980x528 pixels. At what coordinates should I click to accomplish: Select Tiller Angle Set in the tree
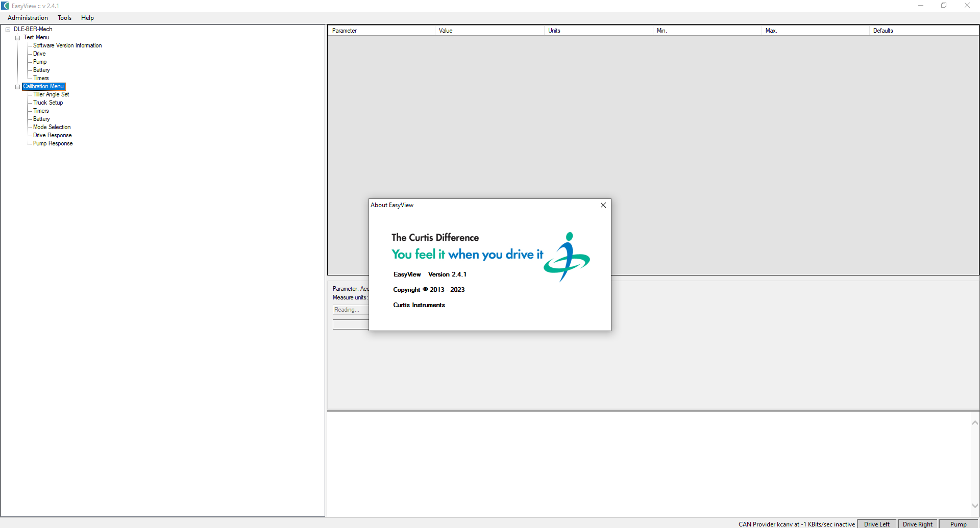(50, 94)
